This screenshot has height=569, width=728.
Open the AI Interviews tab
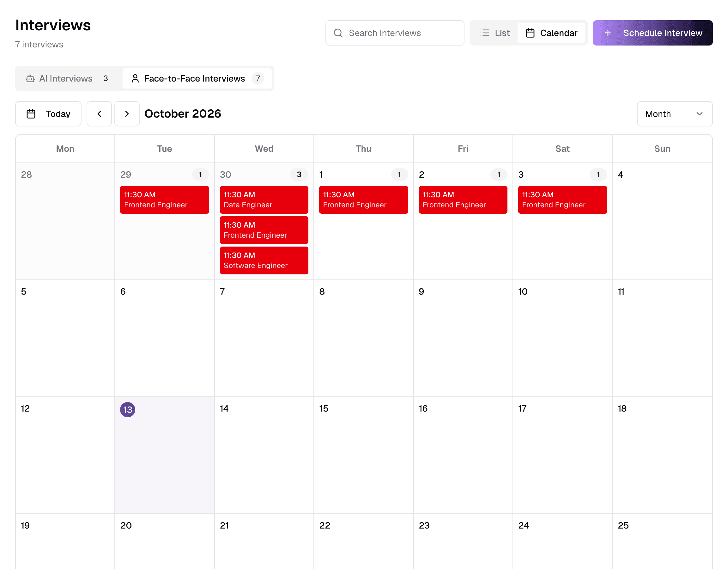coord(69,78)
